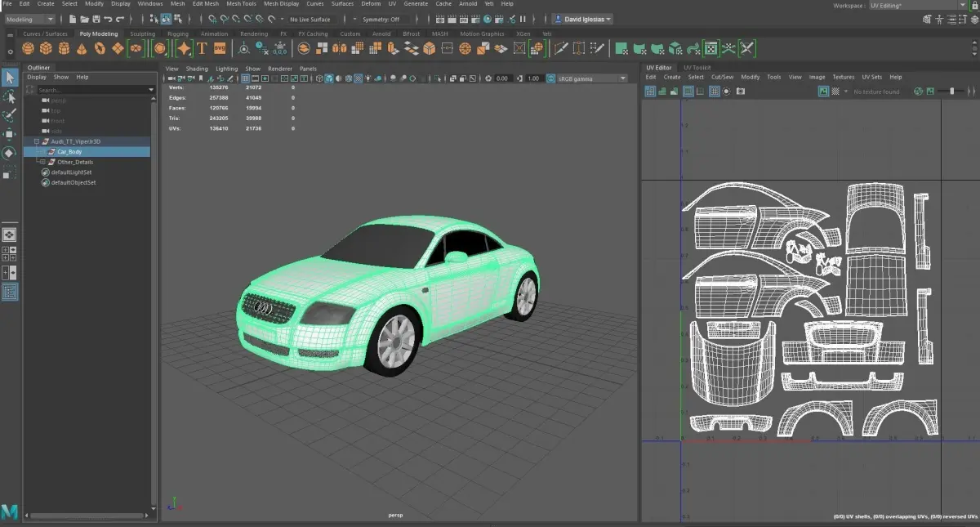This screenshot has height=527, width=980.
Task: Choose the Move tool in toolbox
Action: tap(9, 134)
